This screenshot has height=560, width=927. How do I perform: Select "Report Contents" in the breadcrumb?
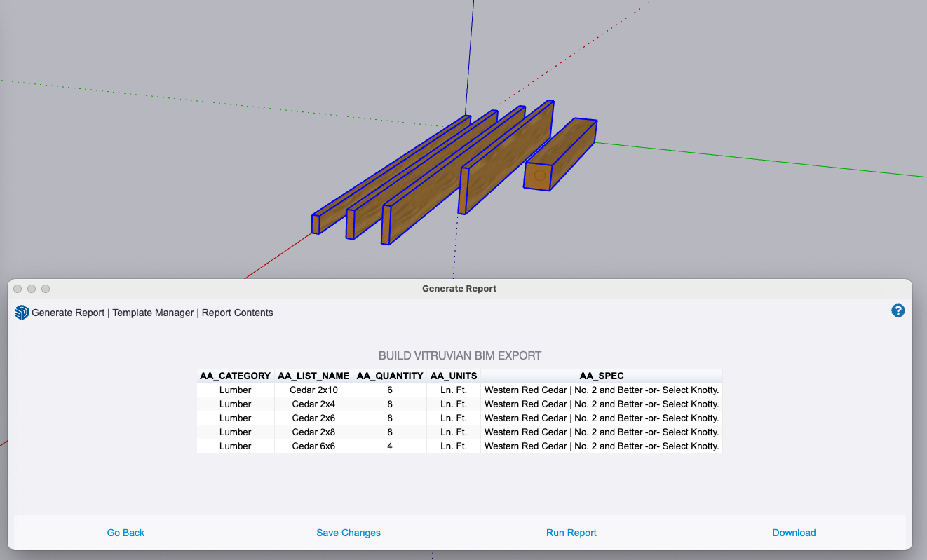[x=238, y=313]
